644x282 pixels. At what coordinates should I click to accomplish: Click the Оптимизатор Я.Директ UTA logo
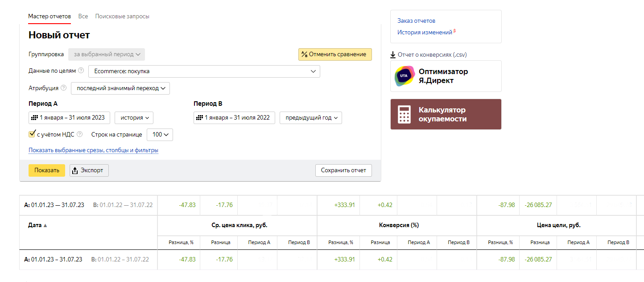[405, 76]
